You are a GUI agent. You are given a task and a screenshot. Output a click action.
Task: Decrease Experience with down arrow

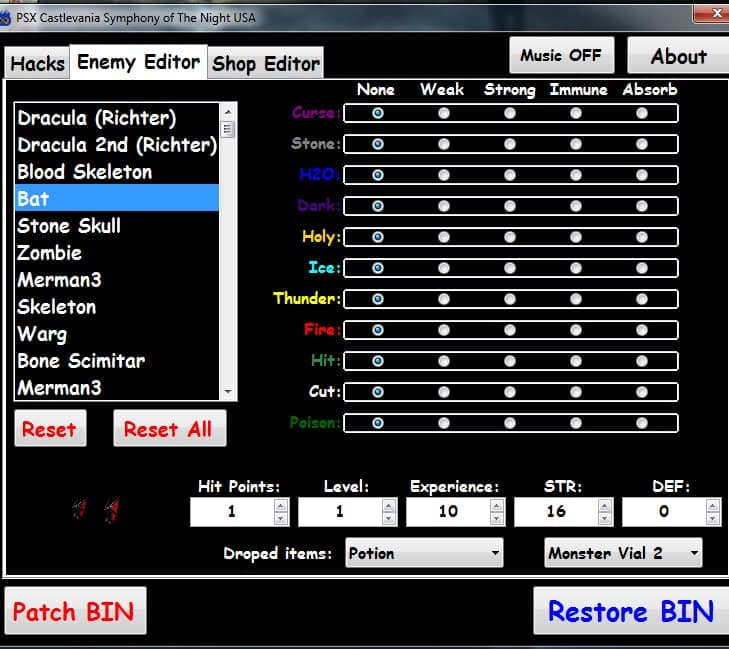point(497,518)
